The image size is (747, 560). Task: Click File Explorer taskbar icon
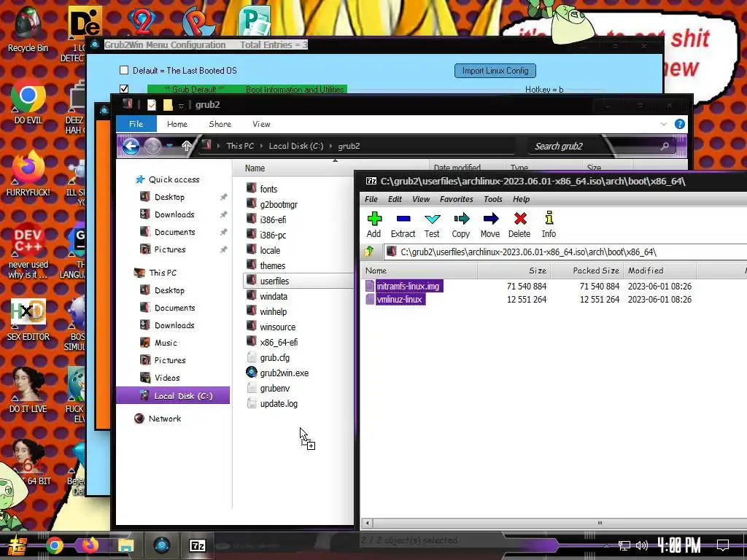click(x=126, y=545)
